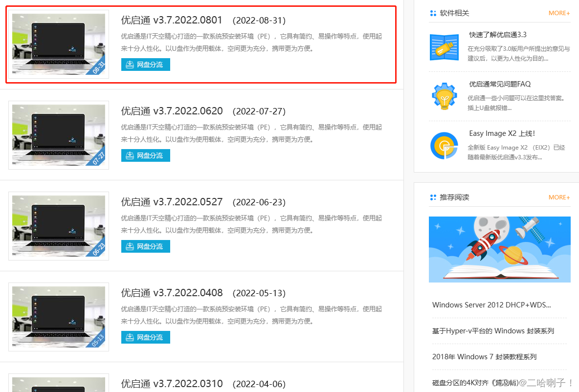Open the 优启通 v3.7.2022.0801 title link

tap(172, 20)
